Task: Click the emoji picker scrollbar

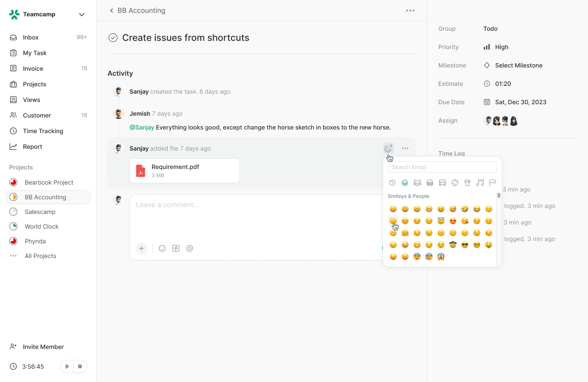Action: (x=499, y=196)
